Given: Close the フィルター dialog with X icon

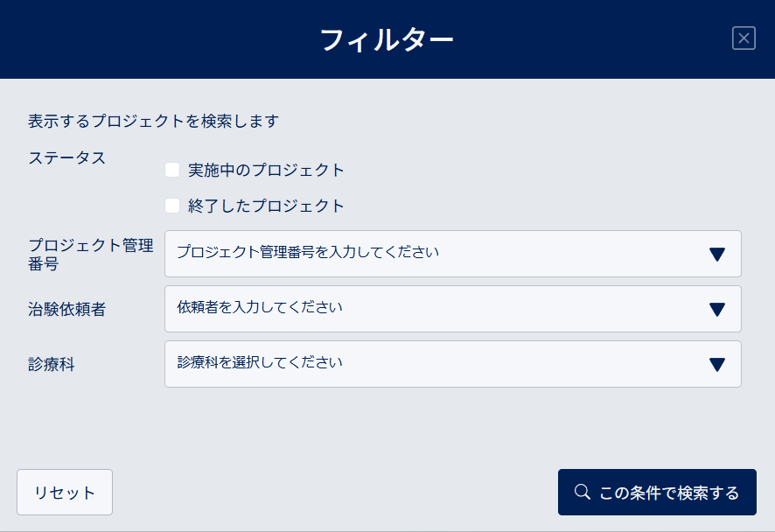Looking at the screenshot, I should (x=744, y=38).
